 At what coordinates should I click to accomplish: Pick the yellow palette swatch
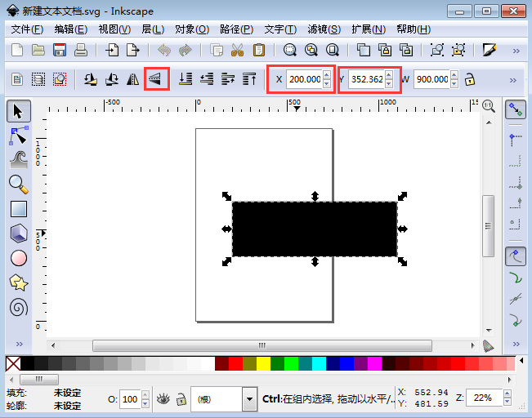[x=263, y=363]
